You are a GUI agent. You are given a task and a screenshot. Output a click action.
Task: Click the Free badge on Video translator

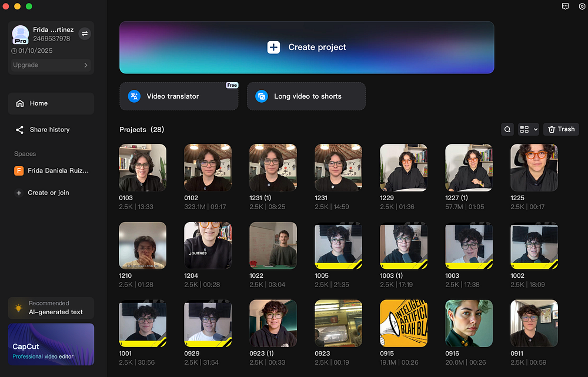click(x=232, y=85)
